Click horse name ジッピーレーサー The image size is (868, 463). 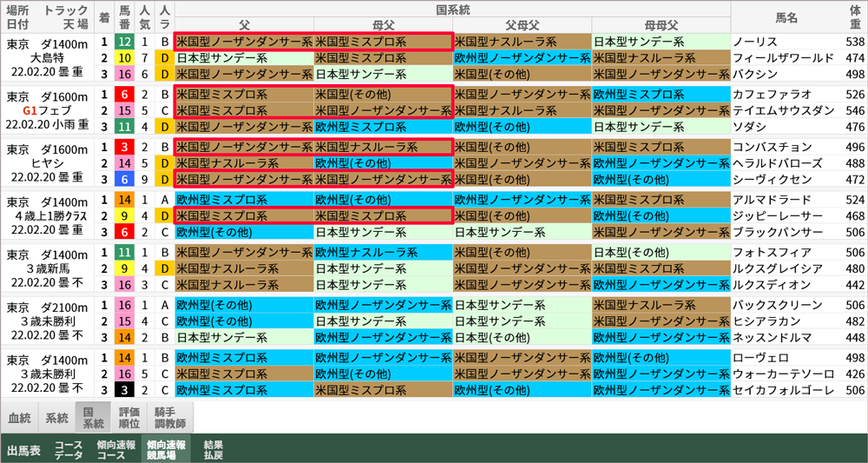pyautogui.click(x=777, y=215)
